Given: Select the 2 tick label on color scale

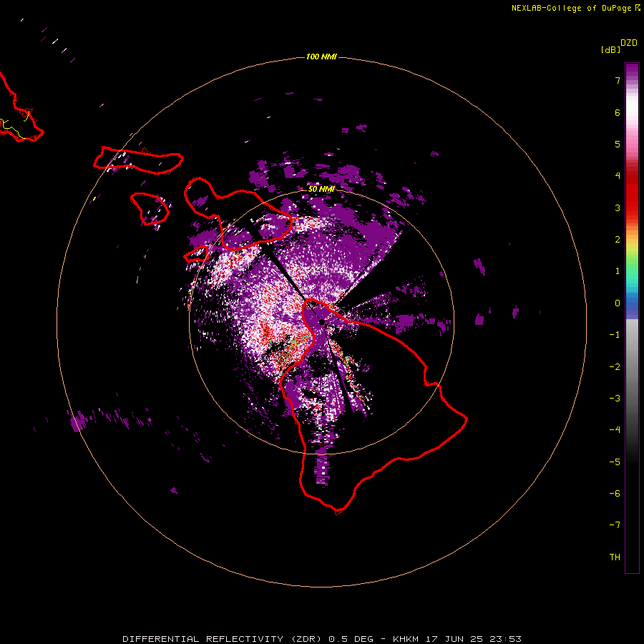Looking at the screenshot, I should click(618, 240).
